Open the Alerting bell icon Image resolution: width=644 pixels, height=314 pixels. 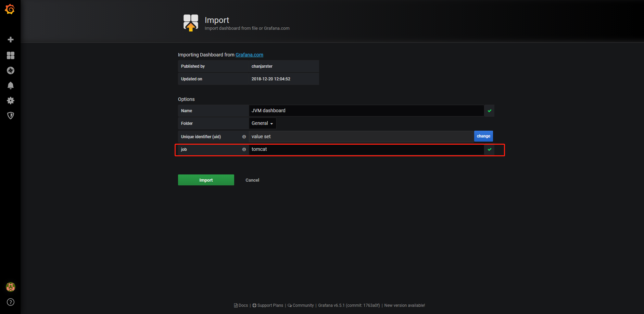tap(11, 86)
